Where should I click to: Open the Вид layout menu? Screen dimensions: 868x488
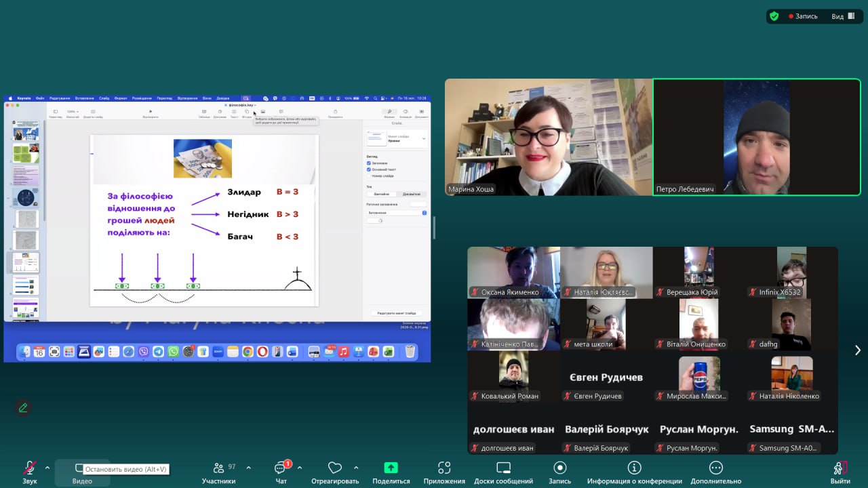[x=842, y=16]
